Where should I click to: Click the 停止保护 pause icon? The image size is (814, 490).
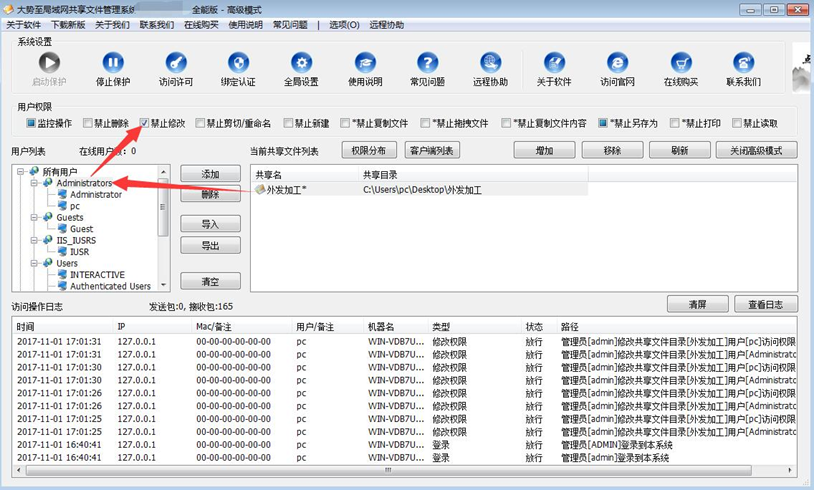[x=113, y=63]
